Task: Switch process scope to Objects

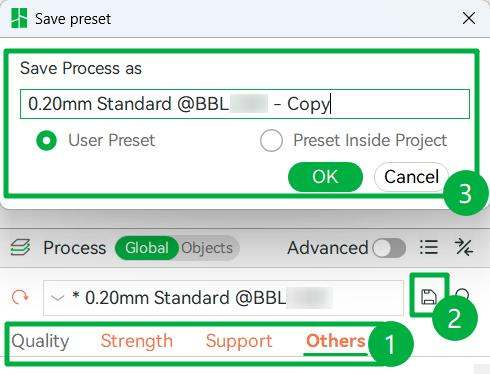Action: (x=207, y=248)
